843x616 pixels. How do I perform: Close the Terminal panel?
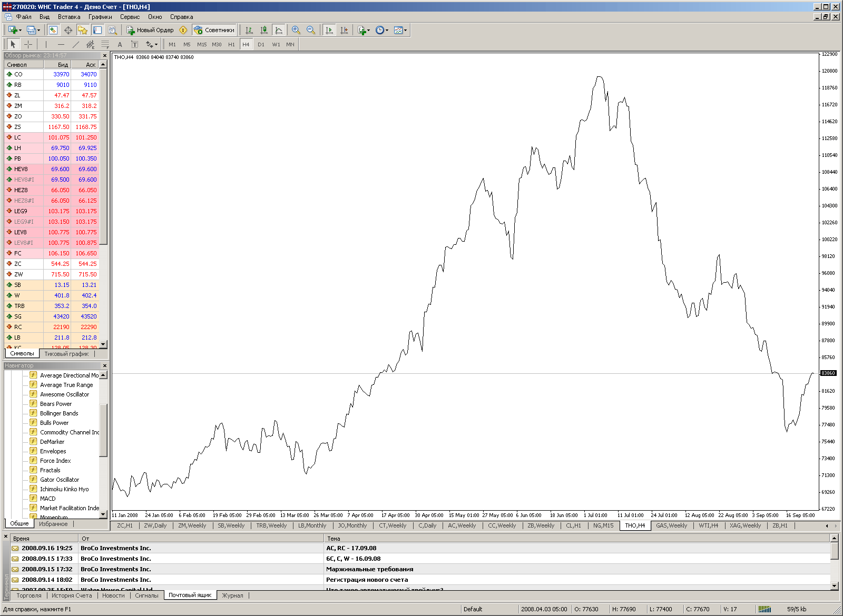6,536
